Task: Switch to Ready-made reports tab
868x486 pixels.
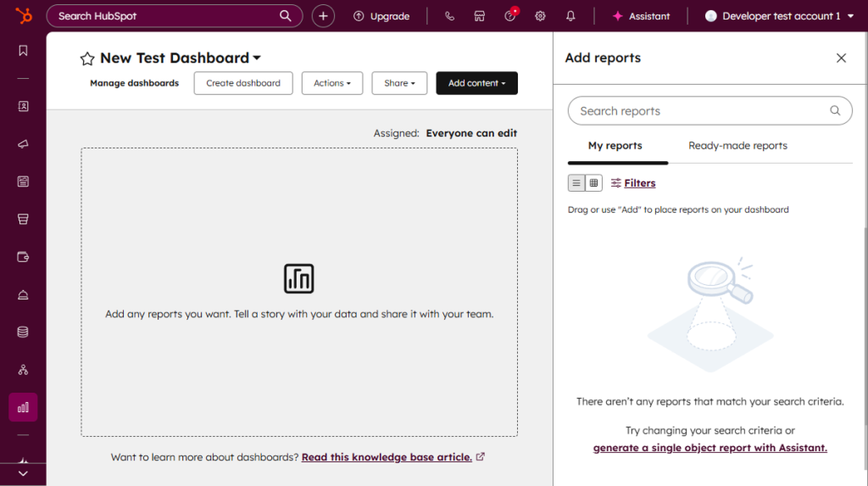Action: 737,146
